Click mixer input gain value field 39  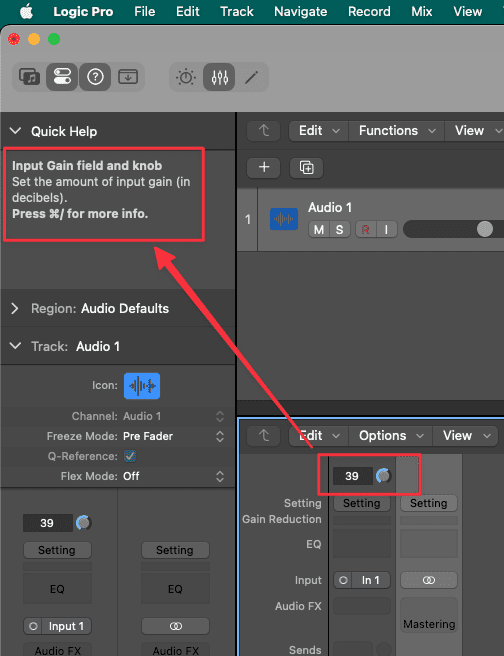coord(353,476)
